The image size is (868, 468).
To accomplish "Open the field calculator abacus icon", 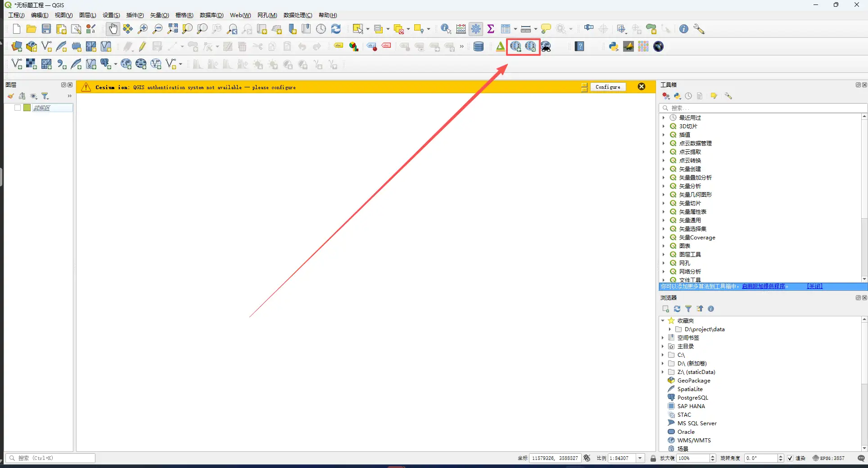I will click(x=461, y=29).
